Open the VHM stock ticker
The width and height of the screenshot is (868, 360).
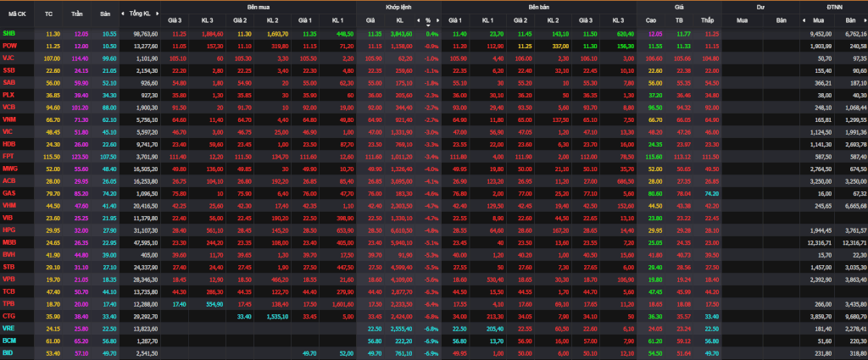8,205
